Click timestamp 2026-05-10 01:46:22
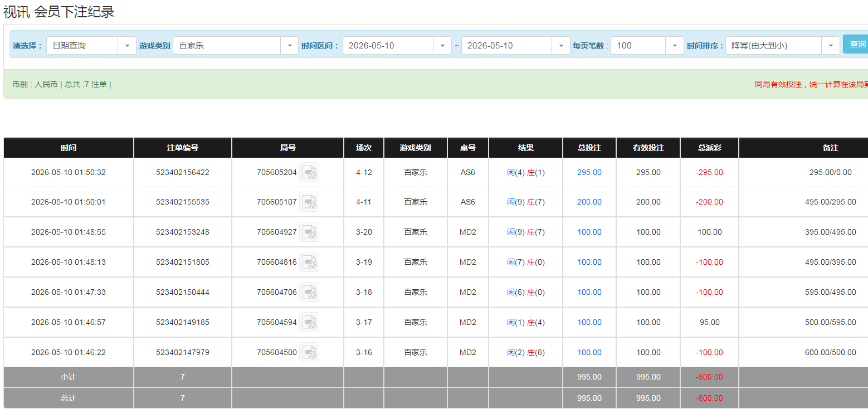 [x=69, y=353]
